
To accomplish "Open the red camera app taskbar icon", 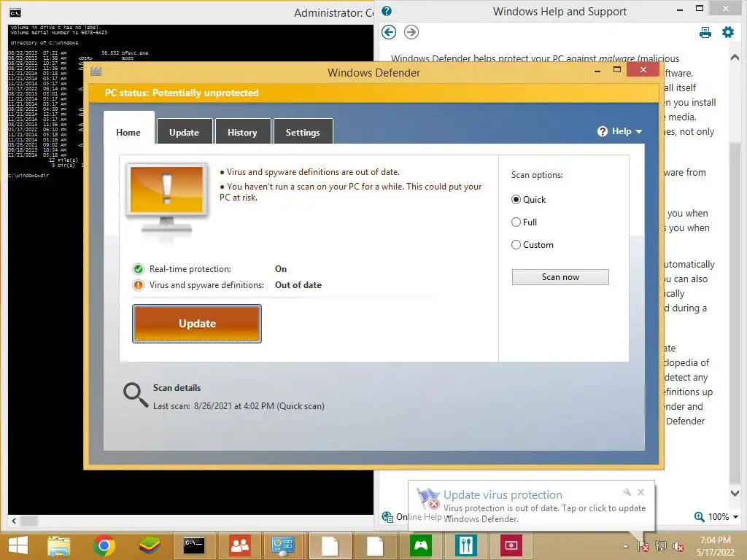I will click(x=511, y=545).
